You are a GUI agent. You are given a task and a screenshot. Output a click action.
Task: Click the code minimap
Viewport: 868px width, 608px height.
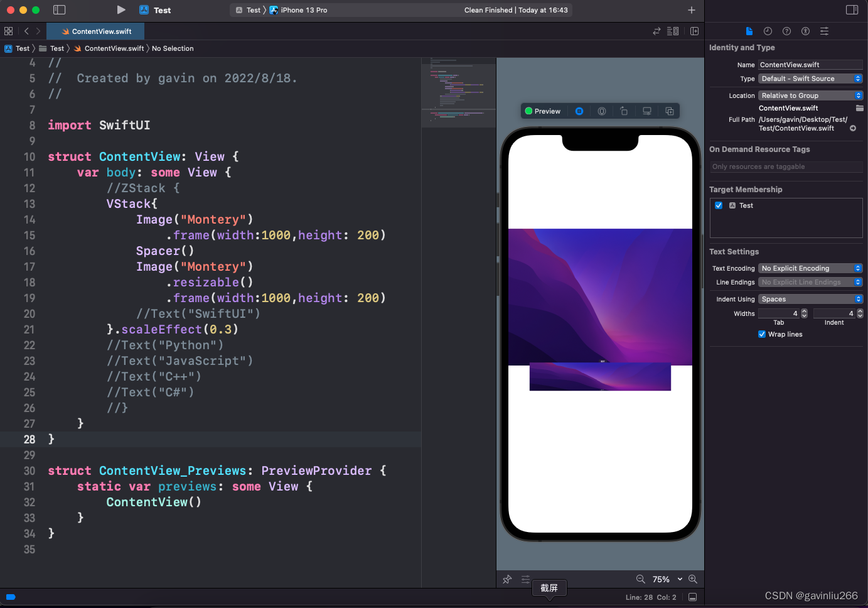459,92
